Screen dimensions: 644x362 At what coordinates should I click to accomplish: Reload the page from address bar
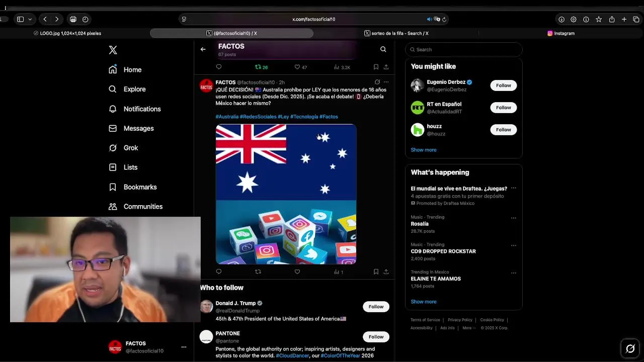(444, 19)
